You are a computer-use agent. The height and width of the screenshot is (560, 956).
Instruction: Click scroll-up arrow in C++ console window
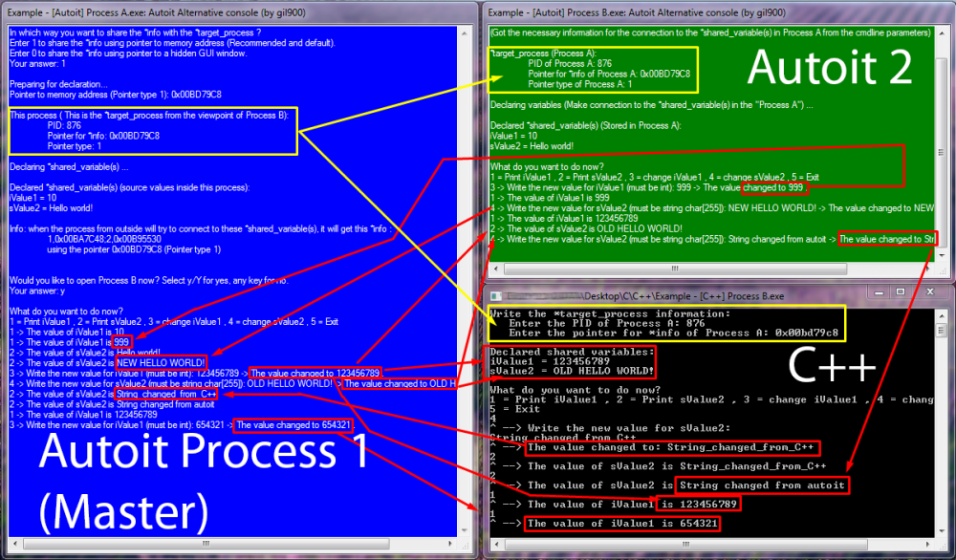pos(941,315)
